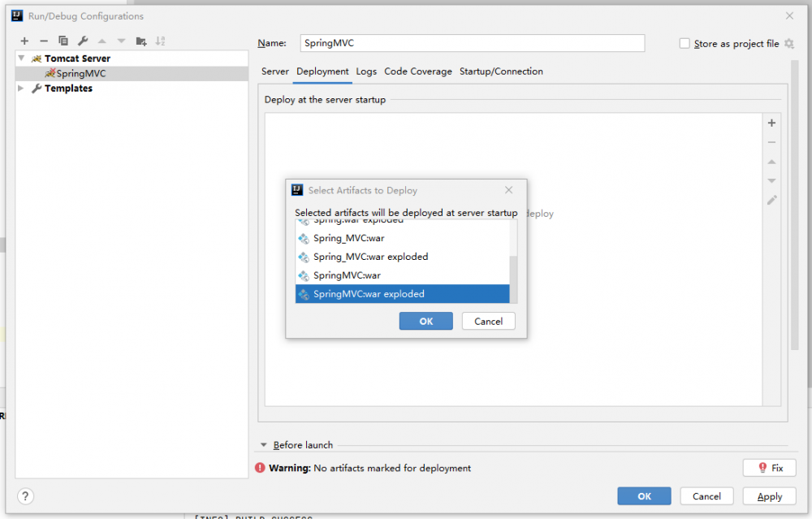The height and width of the screenshot is (519, 812).
Task: Close the Run/Debug Configurations window
Action: [x=789, y=15]
